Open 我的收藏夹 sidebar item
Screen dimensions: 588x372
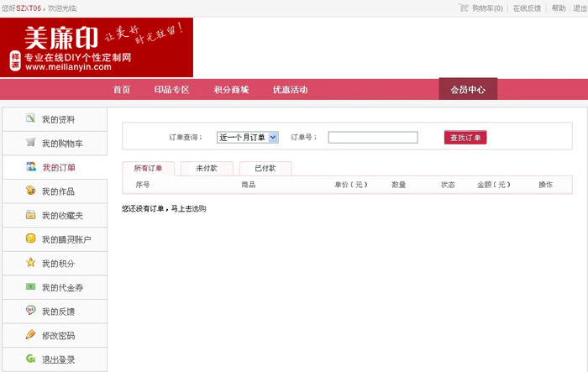[x=55, y=215]
